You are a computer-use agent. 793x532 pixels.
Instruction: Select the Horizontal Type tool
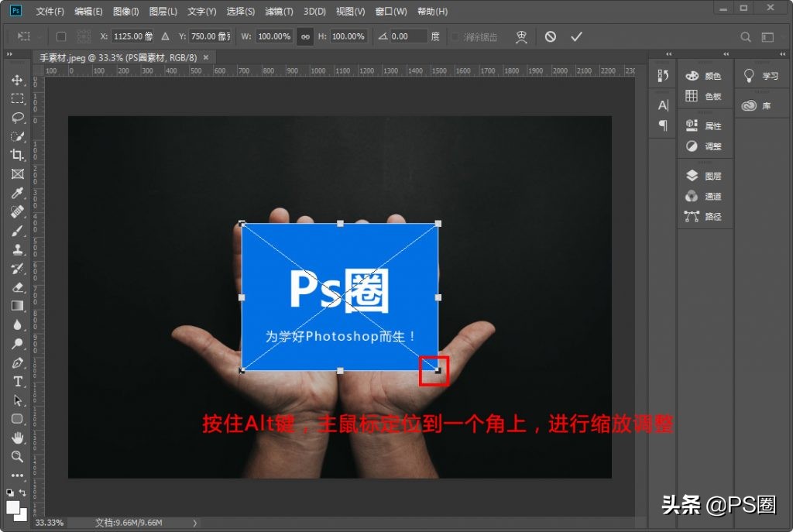click(x=17, y=381)
